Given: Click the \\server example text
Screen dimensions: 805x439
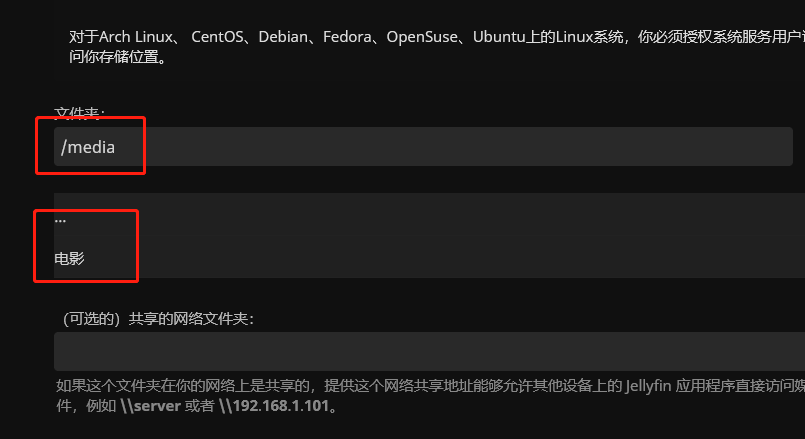Looking at the screenshot, I should tap(150, 407).
